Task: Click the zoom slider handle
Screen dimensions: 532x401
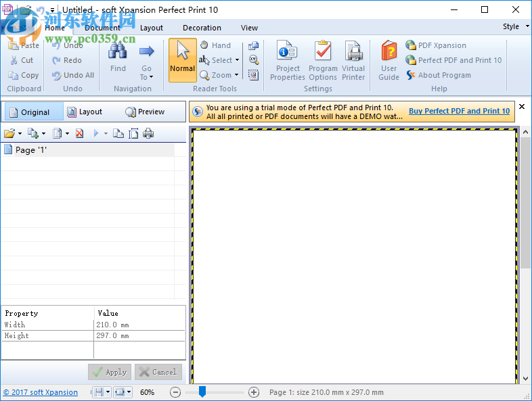Action: [x=202, y=391]
